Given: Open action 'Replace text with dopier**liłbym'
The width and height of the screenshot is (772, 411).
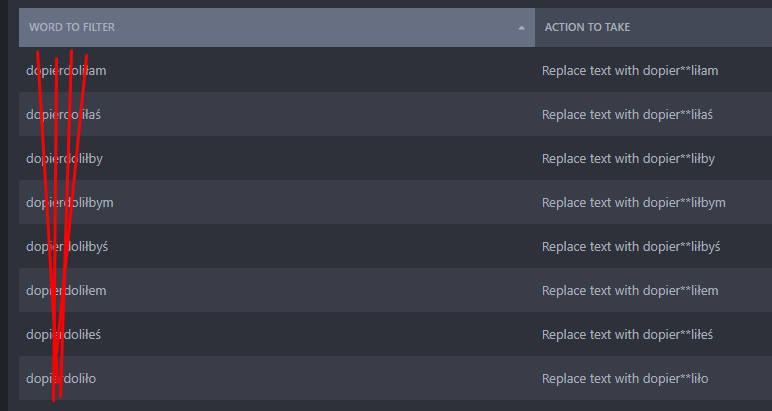Looking at the screenshot, I should coord(634,202).
